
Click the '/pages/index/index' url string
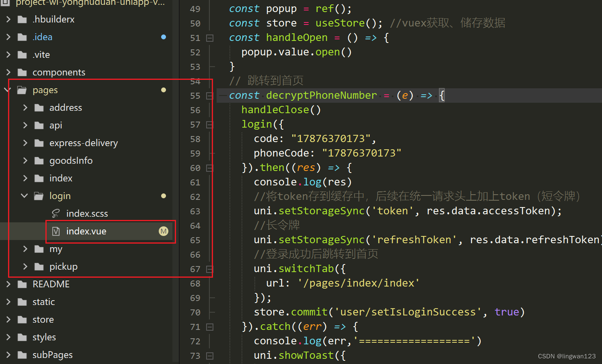pyautogui.click(x=359, y=283)
